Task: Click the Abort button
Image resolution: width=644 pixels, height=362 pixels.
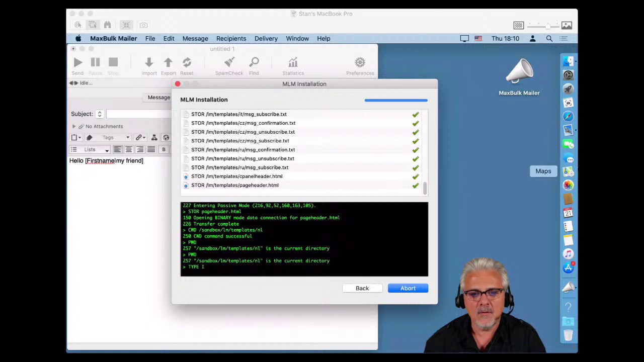Action: (408, 288)
